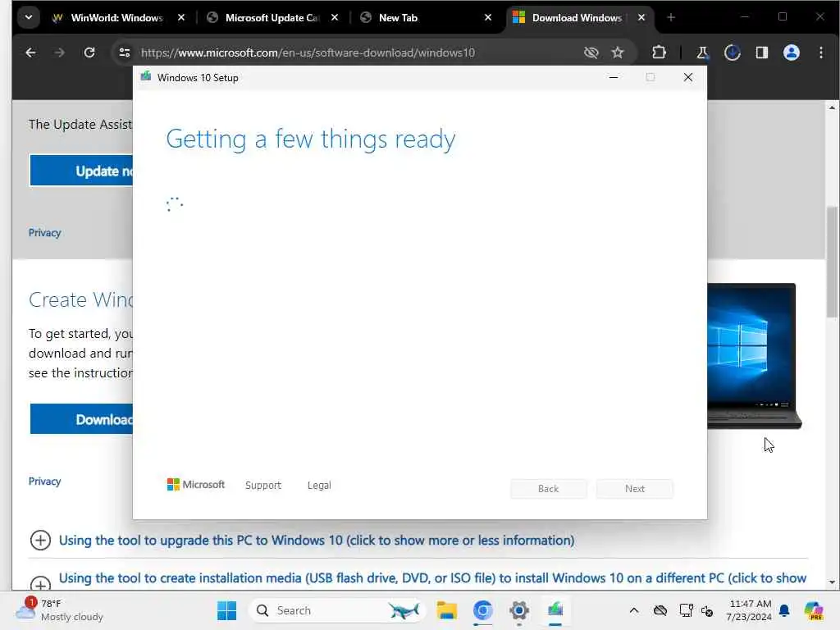Open the Support link in setup
This screenshot has width=840, height=630.
click(x=263, y=486)
